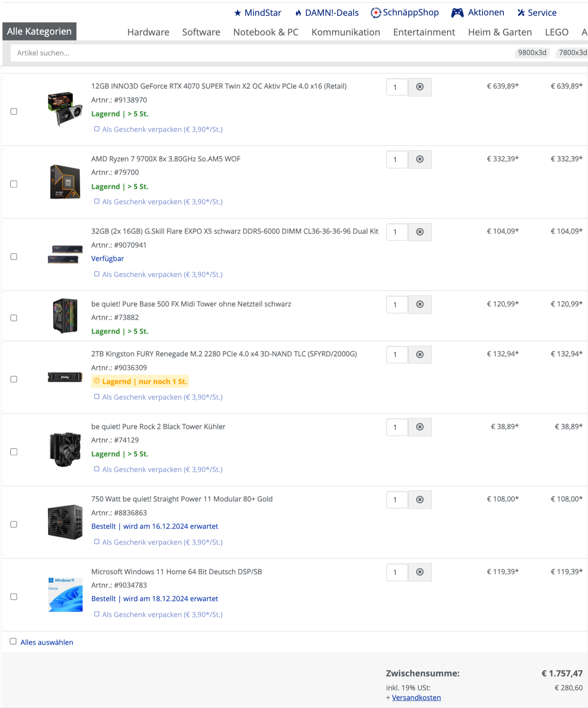Enable gift wrap for Straight Power 11

97,542
